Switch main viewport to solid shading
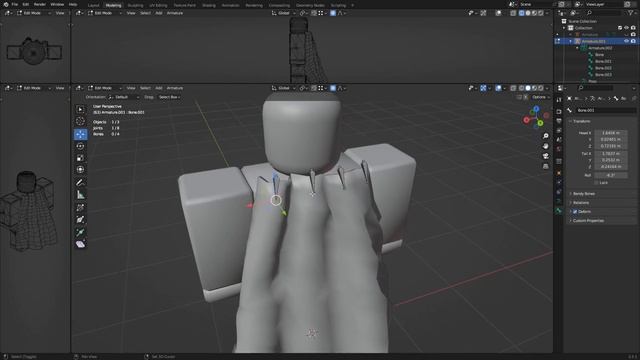The width and height of the screenshot is (640, 360). [528, 88]
